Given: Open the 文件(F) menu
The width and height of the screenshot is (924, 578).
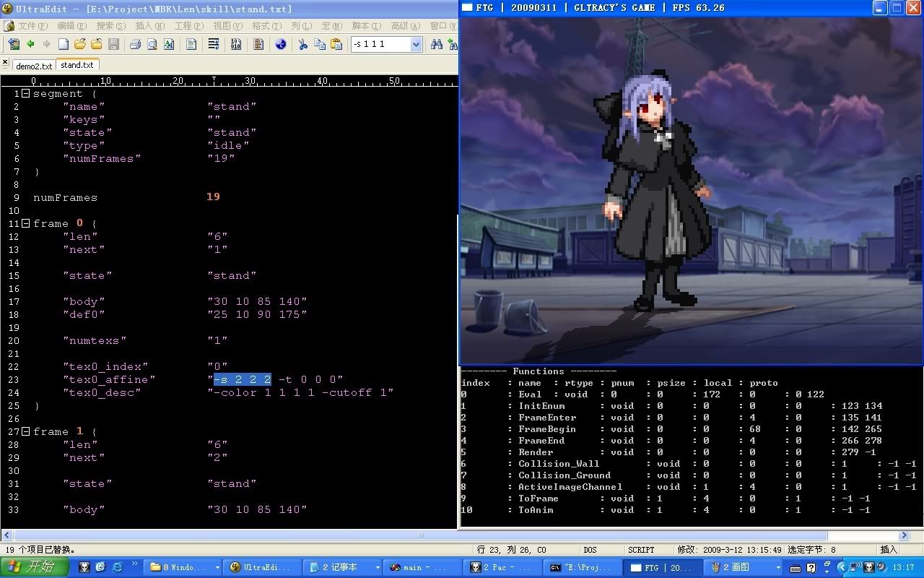Looking at the screenshot, I should click(33, 25).
